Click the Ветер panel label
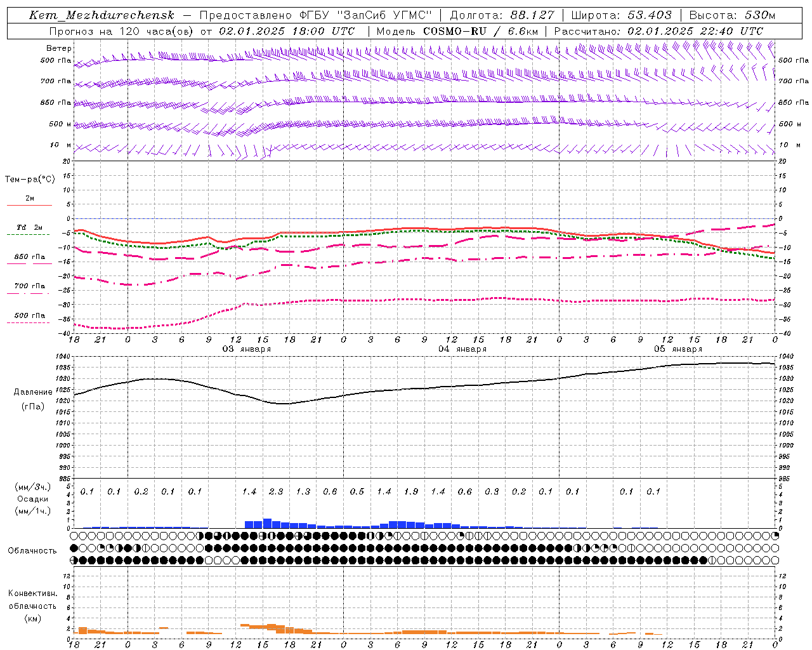Screen dimensions: 812x650 coord(58,48)
